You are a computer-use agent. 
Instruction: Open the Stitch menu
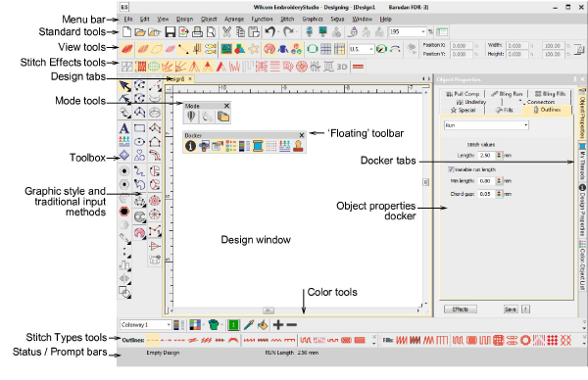pos(287,19)
